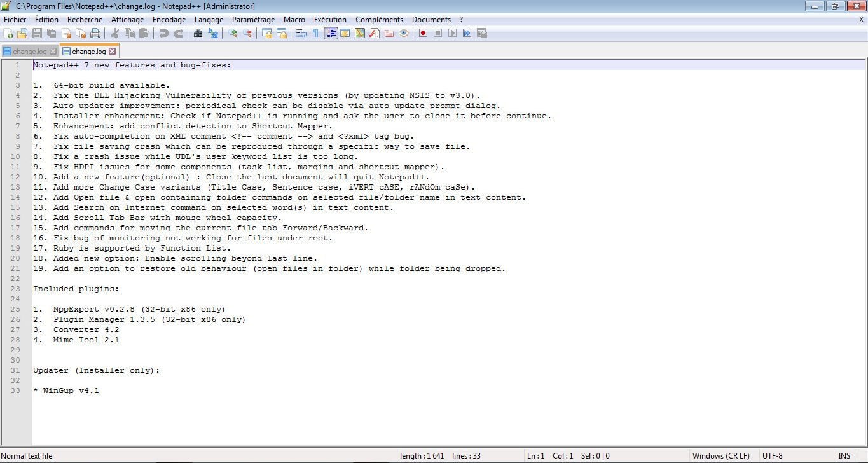The width and height of the screenshot is (868, 463).
Task: Open the Encodage menu
Action: [x=169, y=20]
